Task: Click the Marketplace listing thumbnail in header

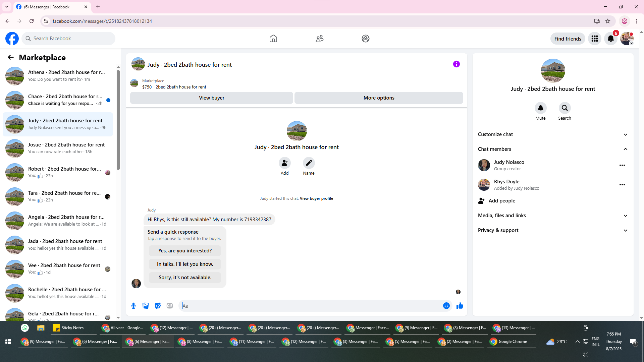Action: click(134, 83)
